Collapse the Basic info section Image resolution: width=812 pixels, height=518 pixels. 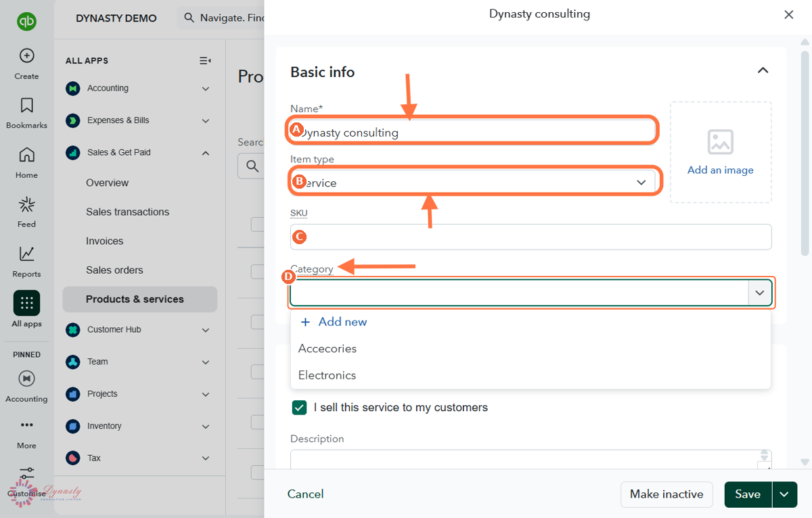(x=763, y=70)
